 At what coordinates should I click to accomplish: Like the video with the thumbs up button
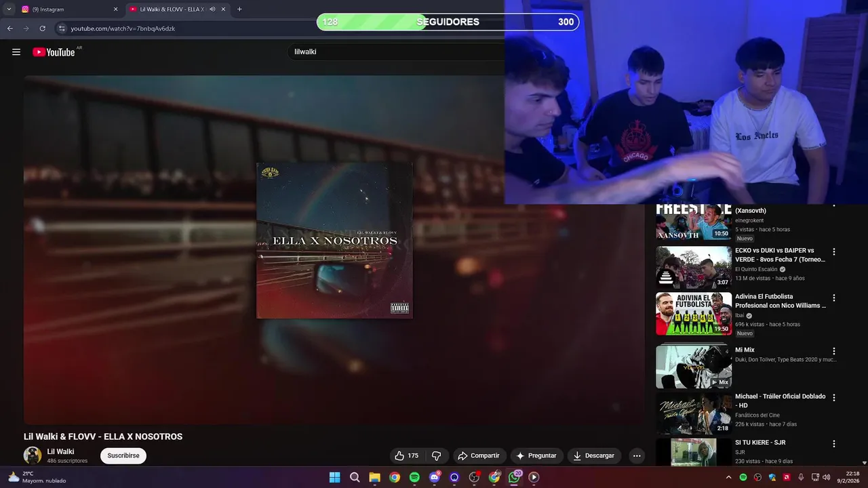point(407,455)
